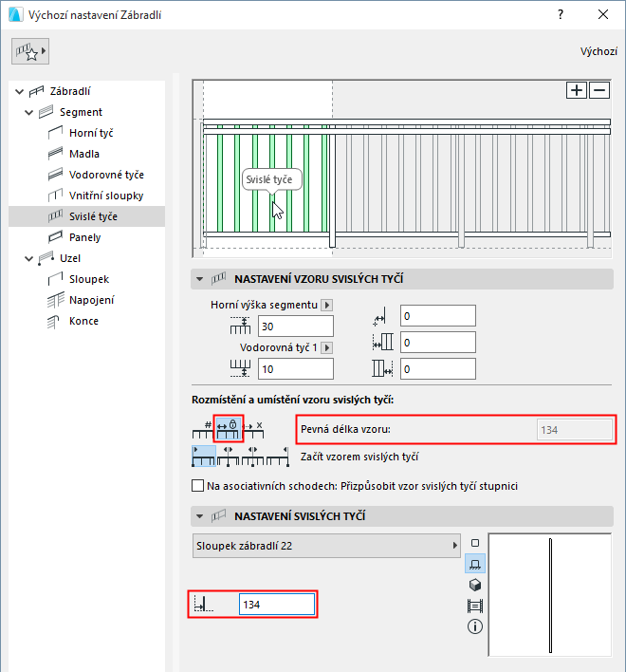The height and width of the screenshot is (672, 626).
Task: Click the baluster offset field, top right zero
Action: [438, 316]
